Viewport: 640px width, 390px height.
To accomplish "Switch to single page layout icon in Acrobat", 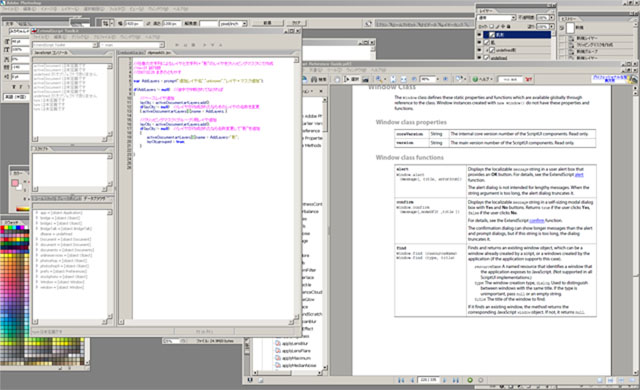I will (600, 380).
